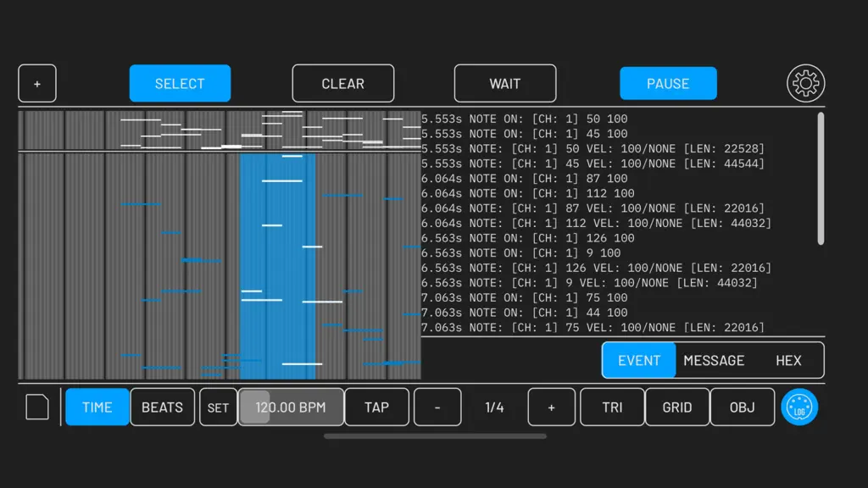The width and height of the screenshot is (868, 488).
Task: Switch to the MESSAGE tab
Action: coord(714,360)
